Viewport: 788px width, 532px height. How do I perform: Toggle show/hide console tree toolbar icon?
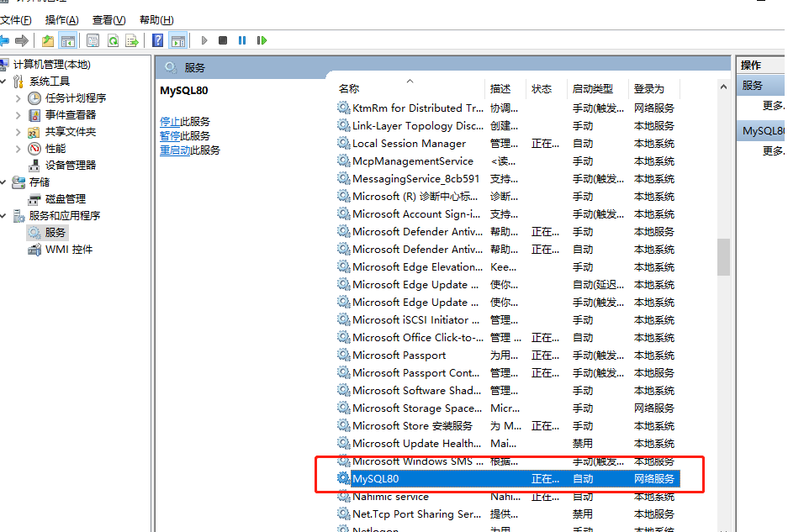tap(68, 40)
